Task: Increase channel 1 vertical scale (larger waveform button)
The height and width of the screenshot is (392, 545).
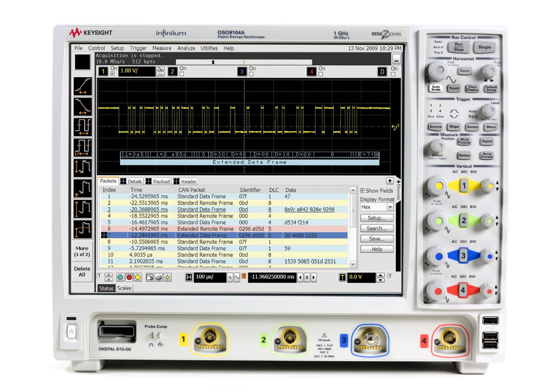Action: point(160,69)
